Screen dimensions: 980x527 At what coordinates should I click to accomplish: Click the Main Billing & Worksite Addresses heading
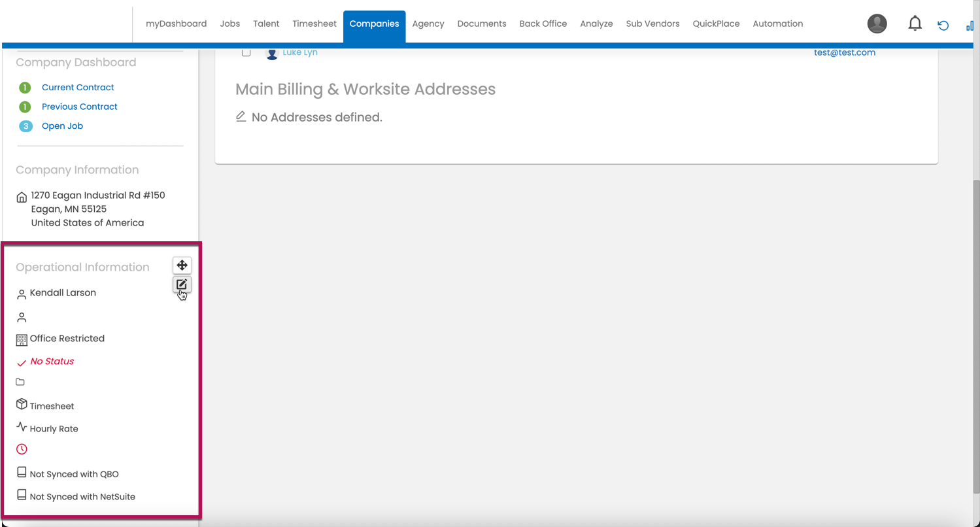pyautogui.click(x=365, y=90)
